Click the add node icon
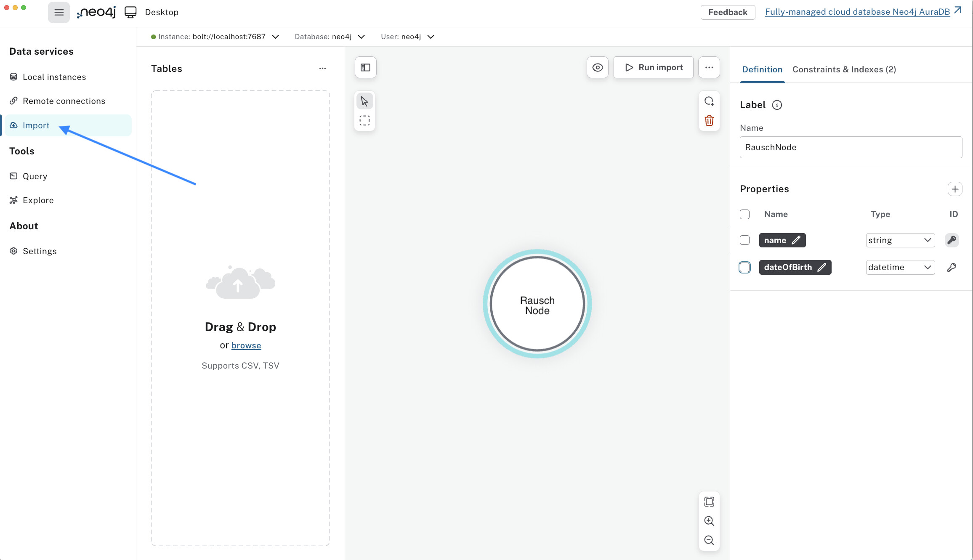 click(709, 101)
